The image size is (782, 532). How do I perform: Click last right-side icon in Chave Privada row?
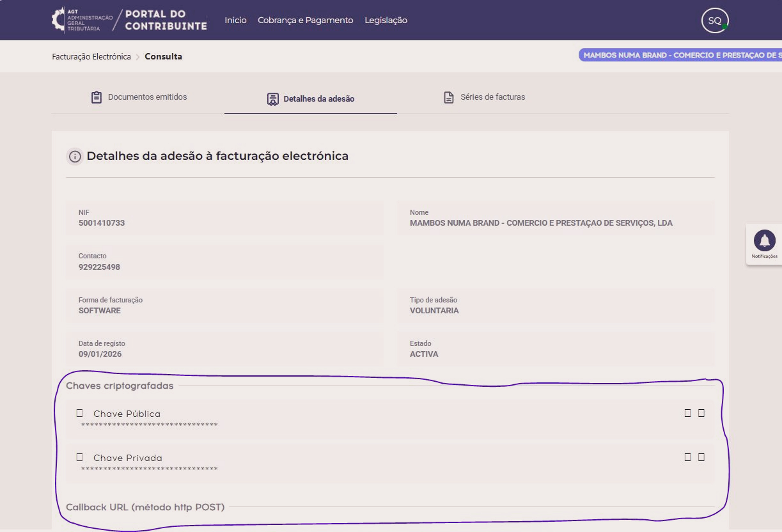tap(701, 457)
